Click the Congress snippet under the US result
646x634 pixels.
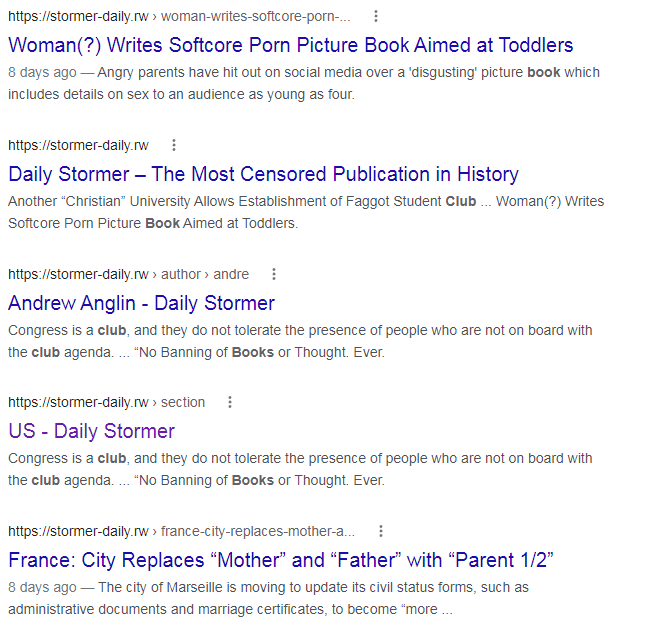pyautogui.click(x=300, y=469)
